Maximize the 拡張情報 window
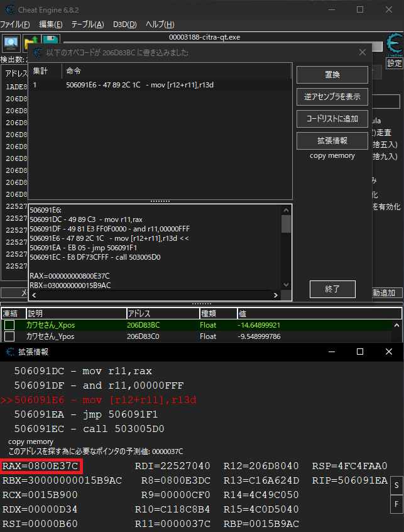Screen dimensions: 404x532 [x=360, y=352]
